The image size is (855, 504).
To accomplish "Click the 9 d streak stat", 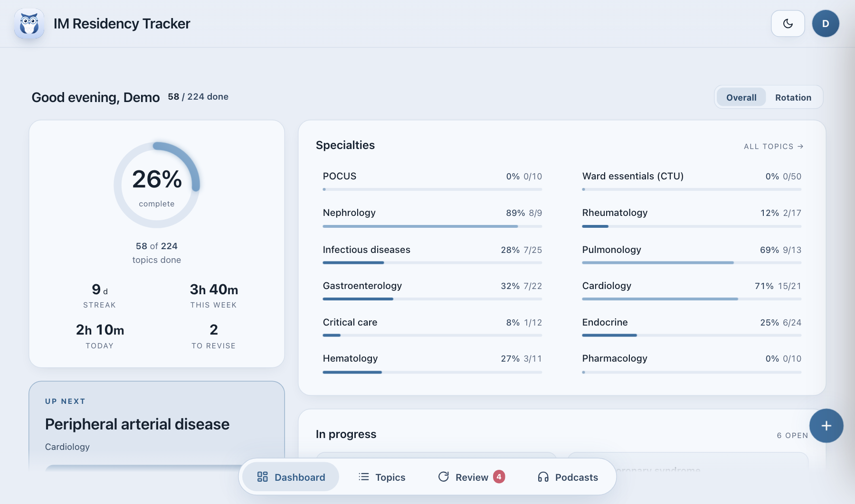I will click(100, 295).
